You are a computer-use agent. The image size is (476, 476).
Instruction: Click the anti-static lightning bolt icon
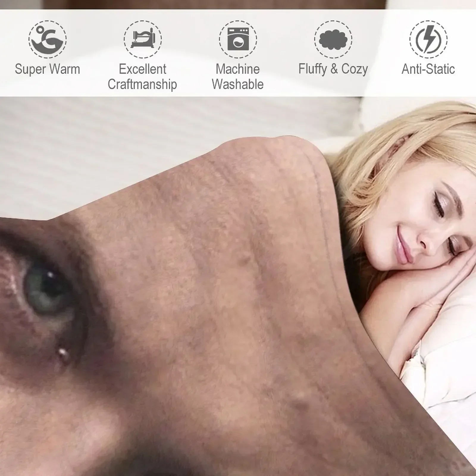[428, 39]
